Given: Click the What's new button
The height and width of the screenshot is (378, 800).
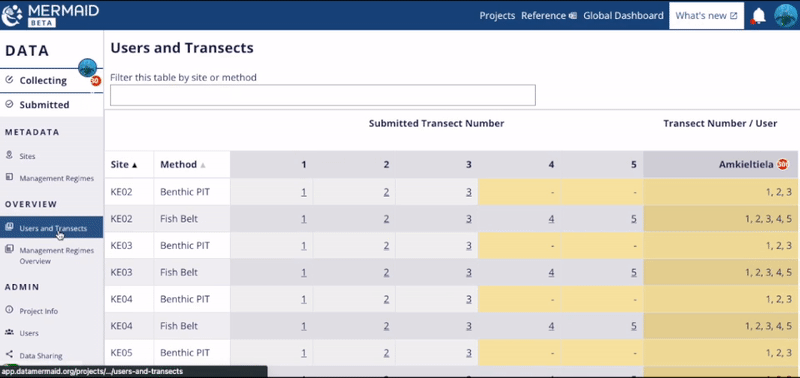Looking at the screenshot, I should point(706,15).
